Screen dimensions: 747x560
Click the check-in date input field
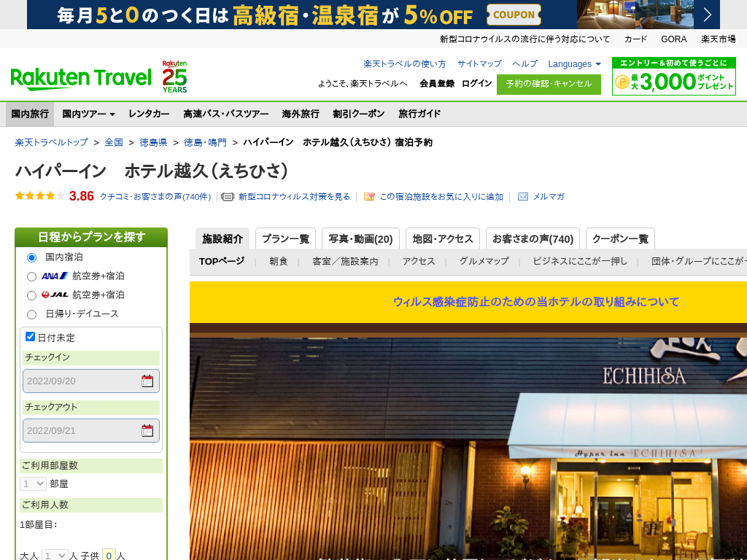(x=80, y=381)
